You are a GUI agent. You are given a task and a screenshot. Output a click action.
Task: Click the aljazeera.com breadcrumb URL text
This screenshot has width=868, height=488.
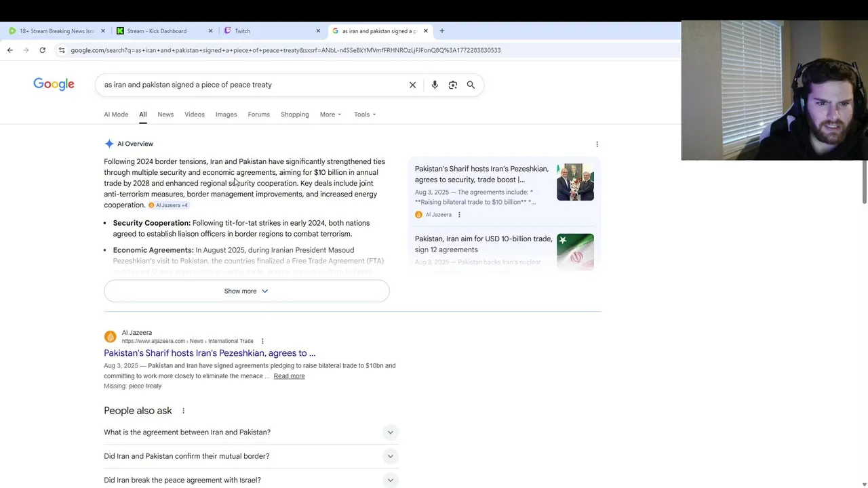[x=188, y=341]
